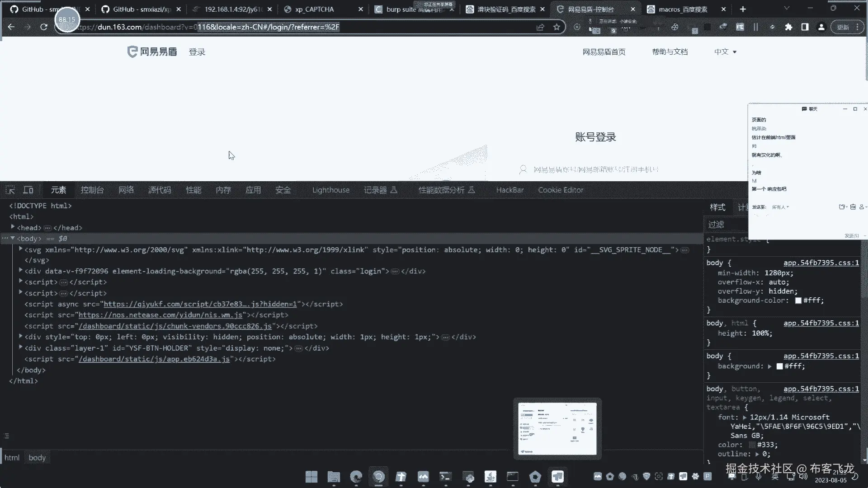
Task: Expand the head element in DOM tree
Action: click(x=13, y=227)
